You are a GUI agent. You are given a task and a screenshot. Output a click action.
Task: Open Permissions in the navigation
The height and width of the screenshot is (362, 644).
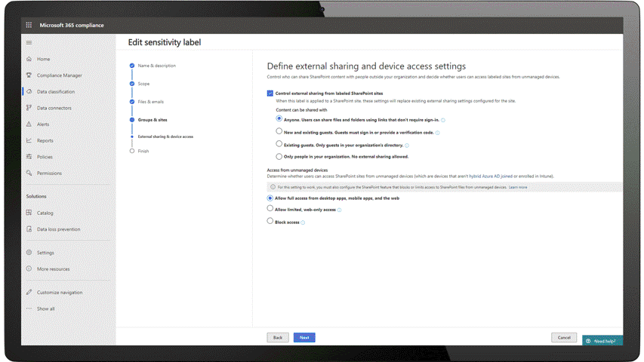pyautogui.click(x=49, y=173)
